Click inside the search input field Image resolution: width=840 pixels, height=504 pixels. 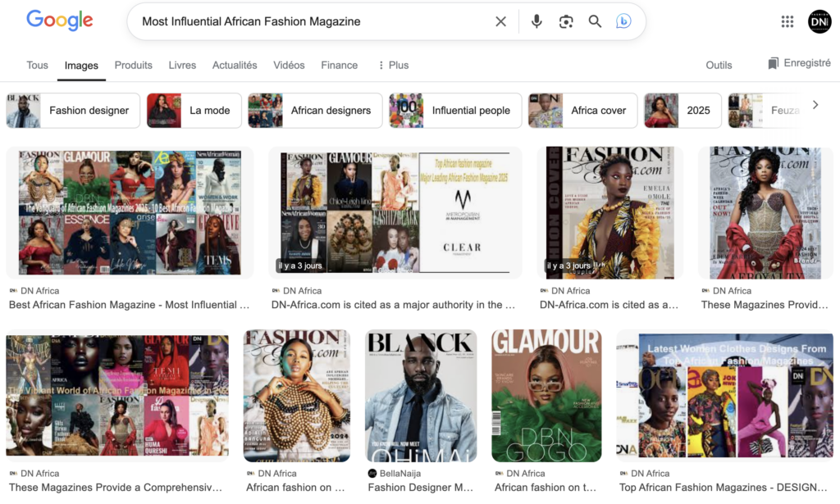311,21
